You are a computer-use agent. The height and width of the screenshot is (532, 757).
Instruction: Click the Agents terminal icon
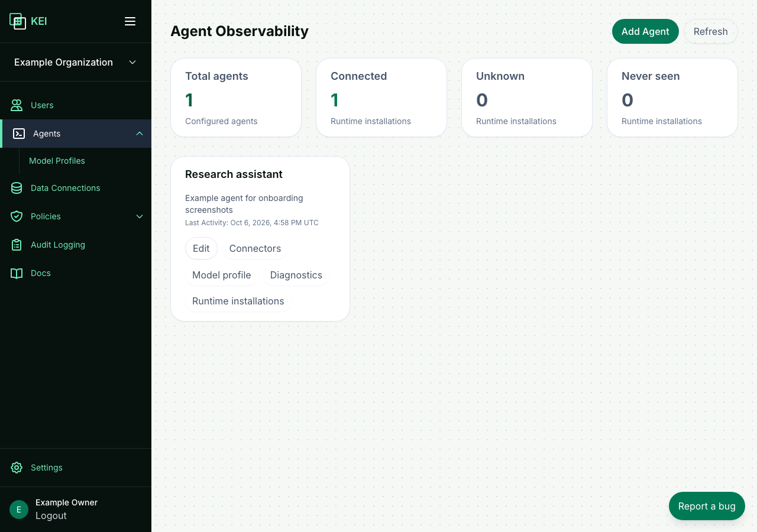(x=19, y=134)
